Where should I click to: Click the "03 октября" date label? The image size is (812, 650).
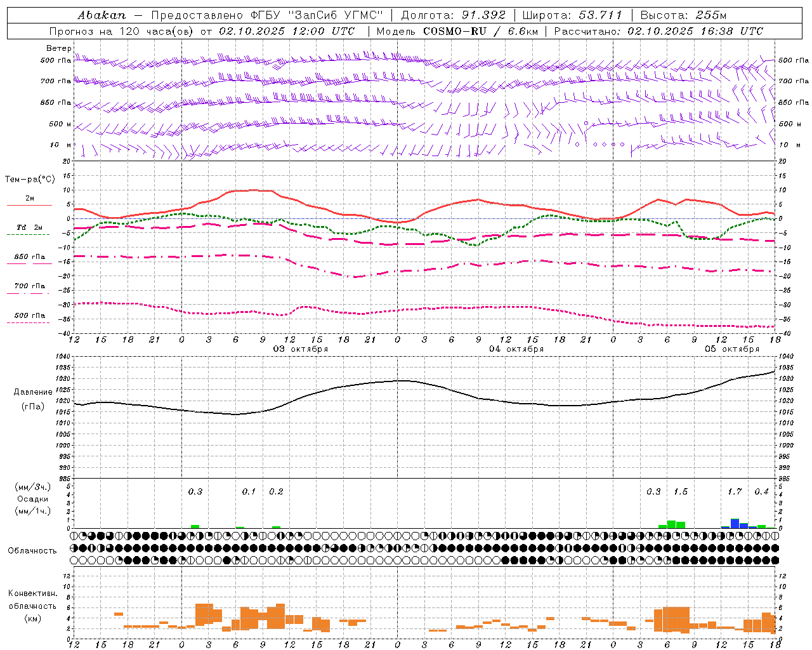coord(301,349)
